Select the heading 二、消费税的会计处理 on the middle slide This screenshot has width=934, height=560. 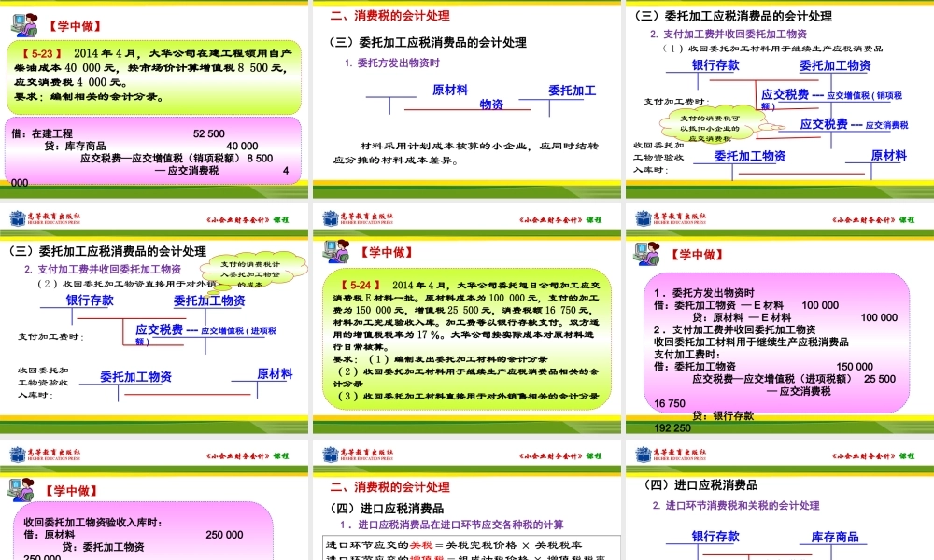(392, 15)
